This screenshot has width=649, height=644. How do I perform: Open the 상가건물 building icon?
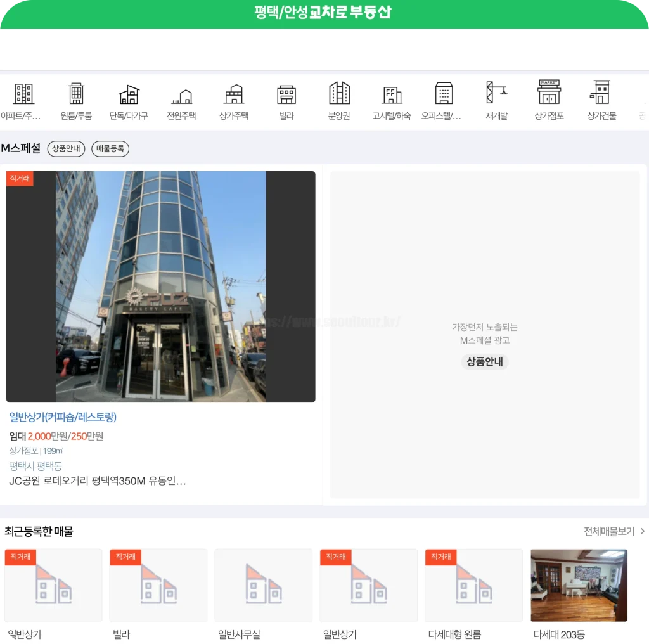[601, 93]
